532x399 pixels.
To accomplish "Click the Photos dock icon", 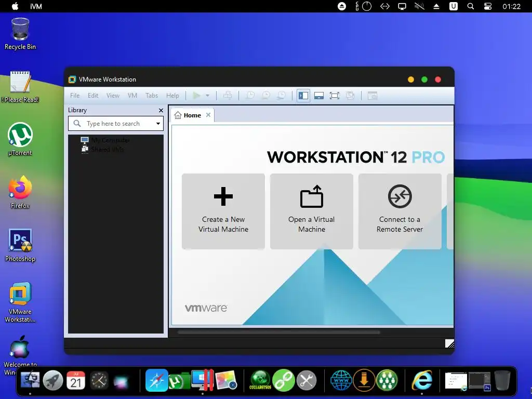I will pyautogui.click(x=225, y=380).
